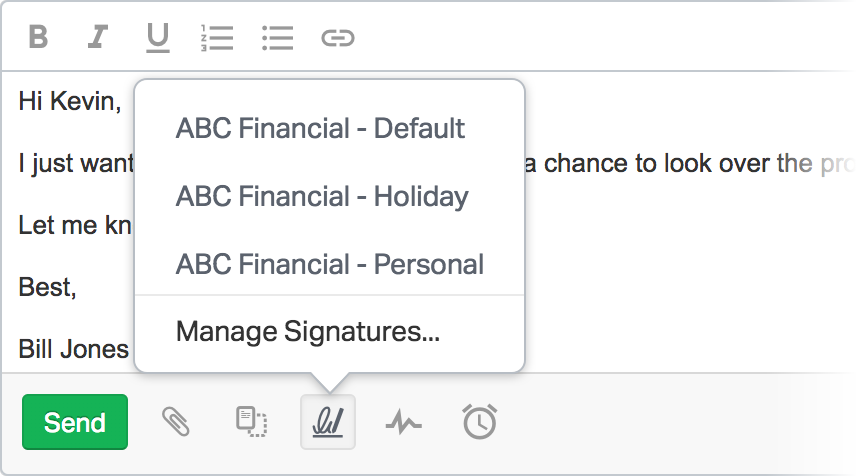
Task: Insert a numbered list
Action: pos(217,38)
